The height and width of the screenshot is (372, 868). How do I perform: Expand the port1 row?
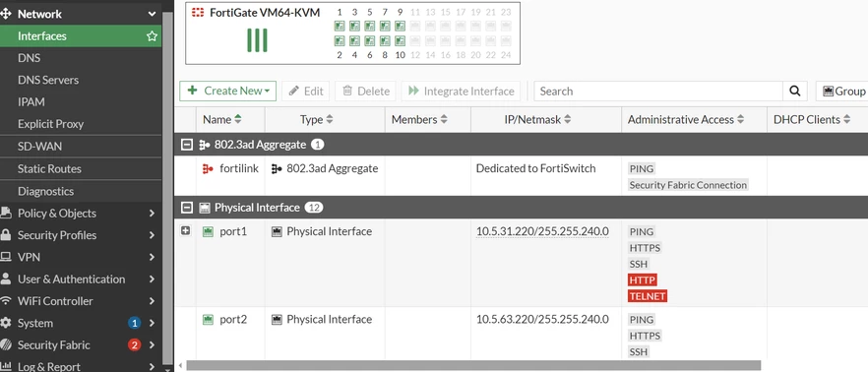point(185,230)
